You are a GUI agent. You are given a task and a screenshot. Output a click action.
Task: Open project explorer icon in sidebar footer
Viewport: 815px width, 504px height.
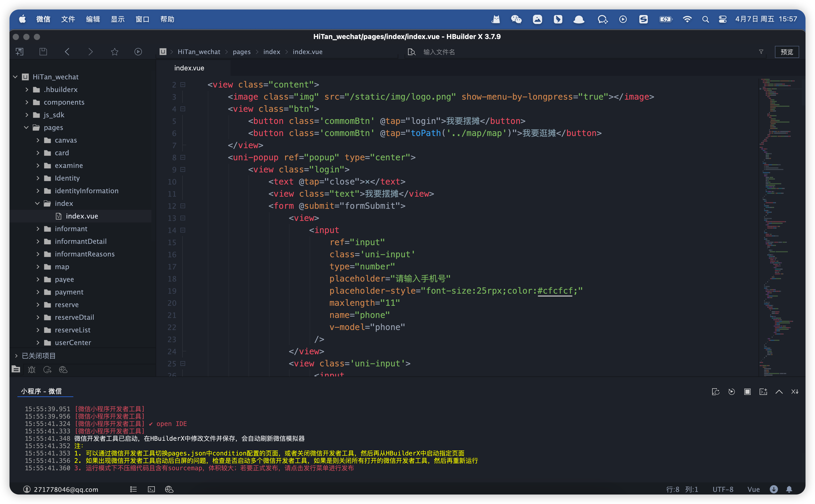16,369
